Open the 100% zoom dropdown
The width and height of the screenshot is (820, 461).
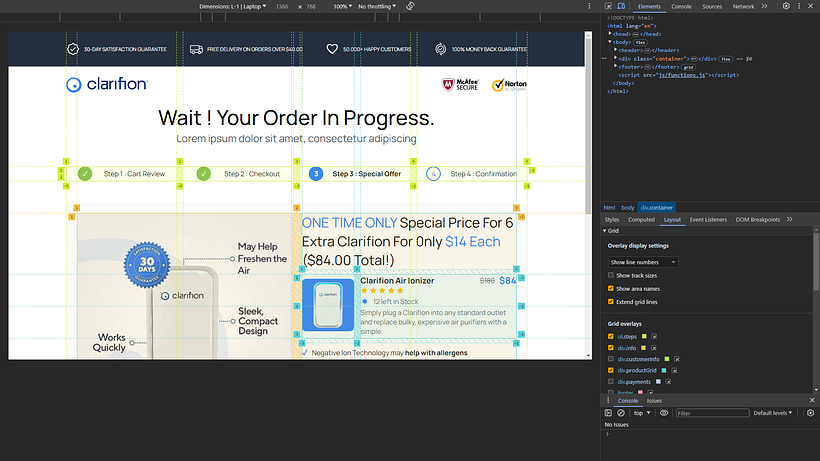click(343, 6)
